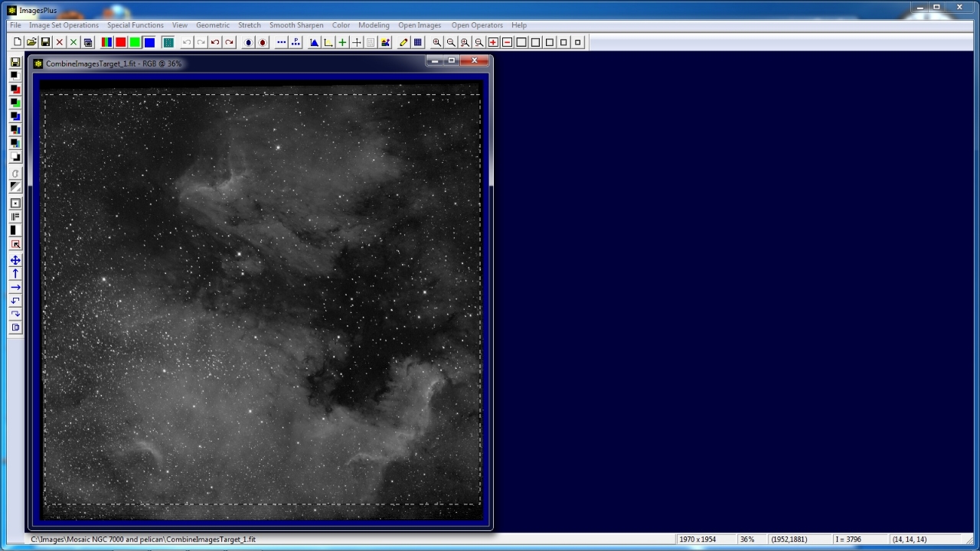Click the yellow pencil edit icon
Viewport: 980px width, 551px height.
(403, 42)
